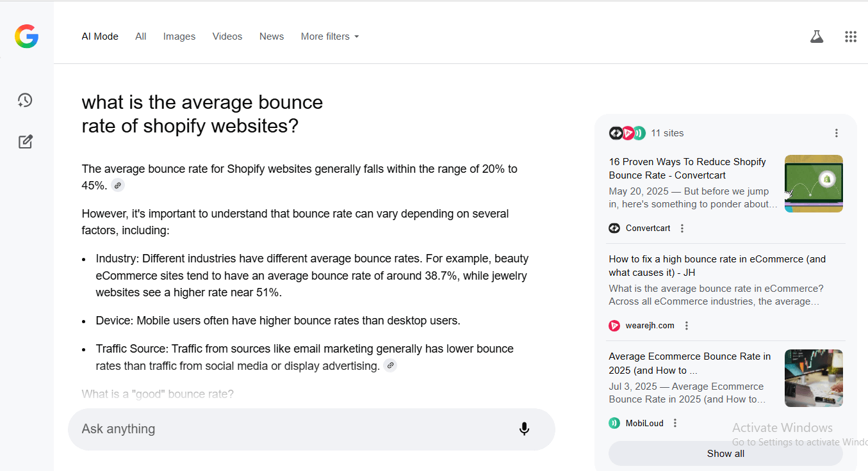Click the Google logo
Viewport: 868px width, 471px height.
(x=27, y=36)
